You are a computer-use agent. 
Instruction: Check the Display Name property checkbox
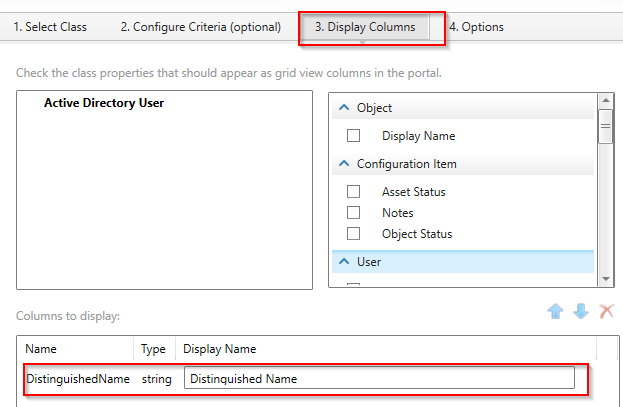click(x=353, y=136)
